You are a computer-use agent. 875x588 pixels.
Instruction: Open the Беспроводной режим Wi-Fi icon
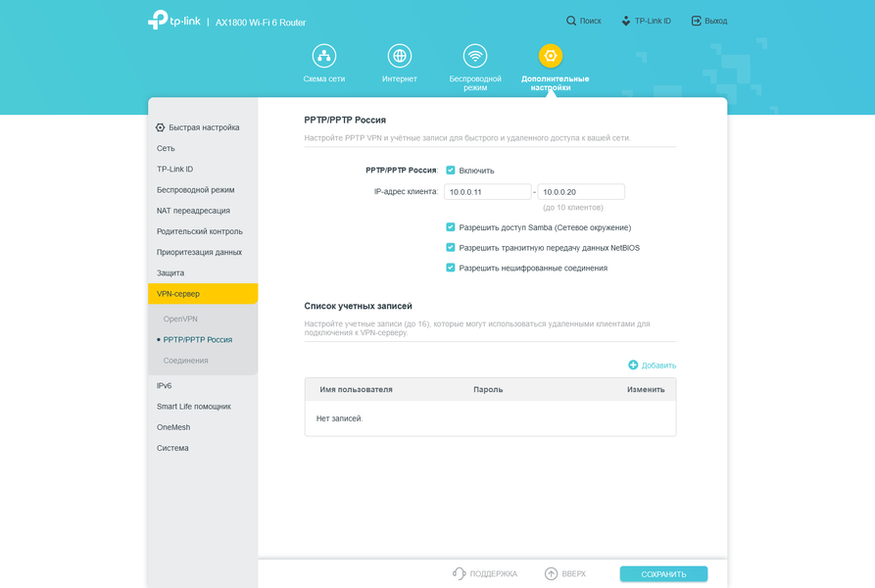pos(475,56)
